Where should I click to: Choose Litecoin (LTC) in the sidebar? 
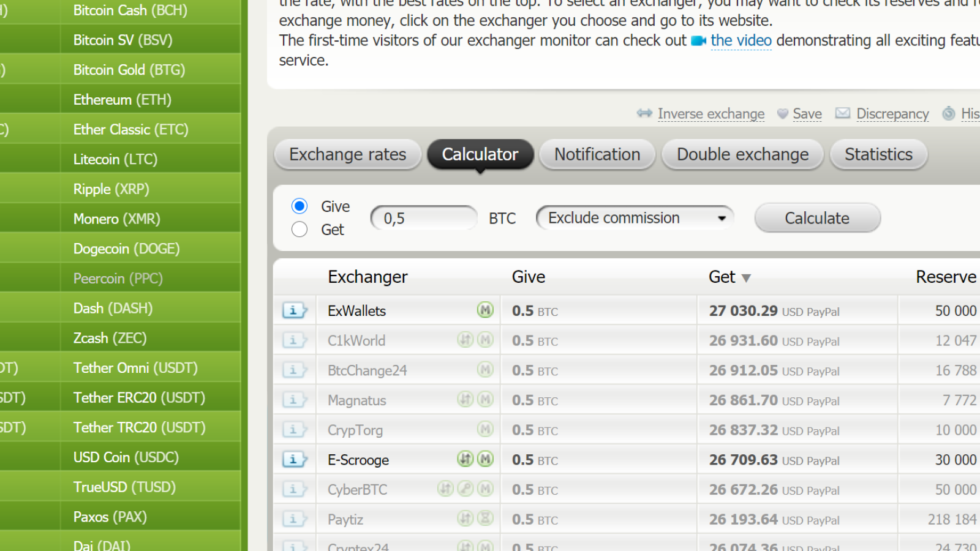(116, 159)
